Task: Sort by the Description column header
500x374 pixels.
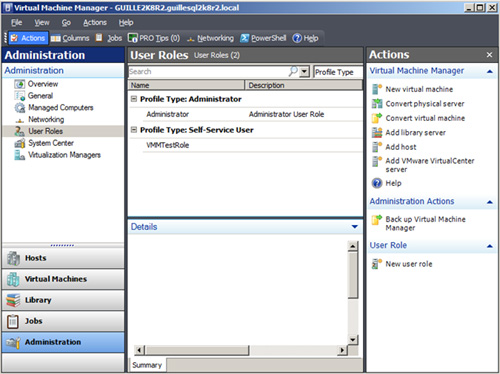Action: (304, 85)
